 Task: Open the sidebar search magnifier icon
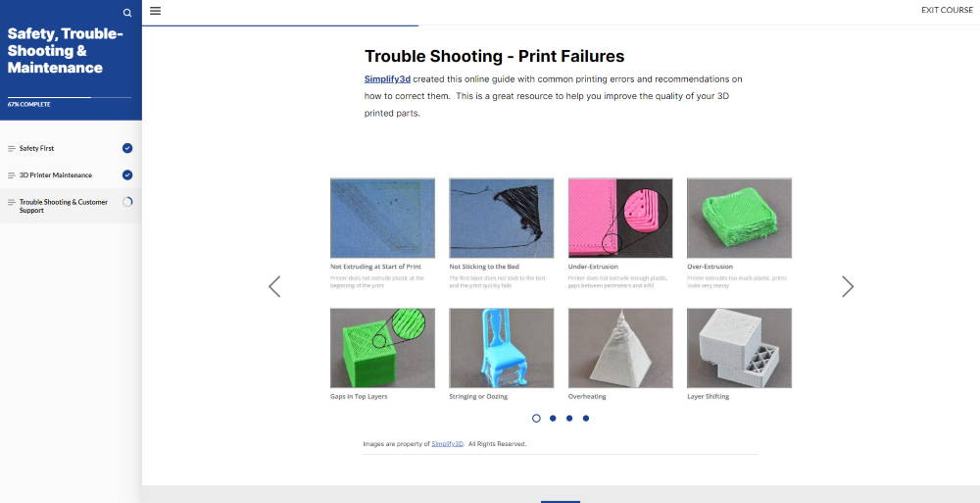tap(127, 13)
